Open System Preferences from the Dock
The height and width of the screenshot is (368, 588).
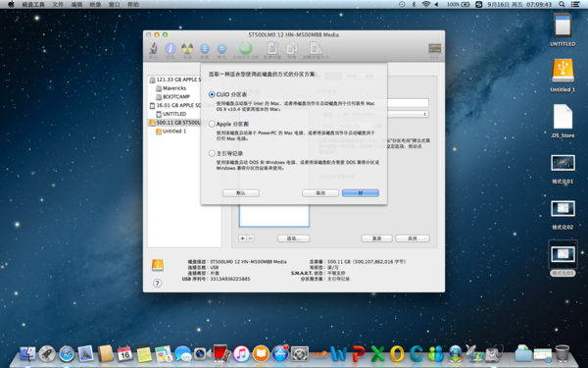pos(300,353)
